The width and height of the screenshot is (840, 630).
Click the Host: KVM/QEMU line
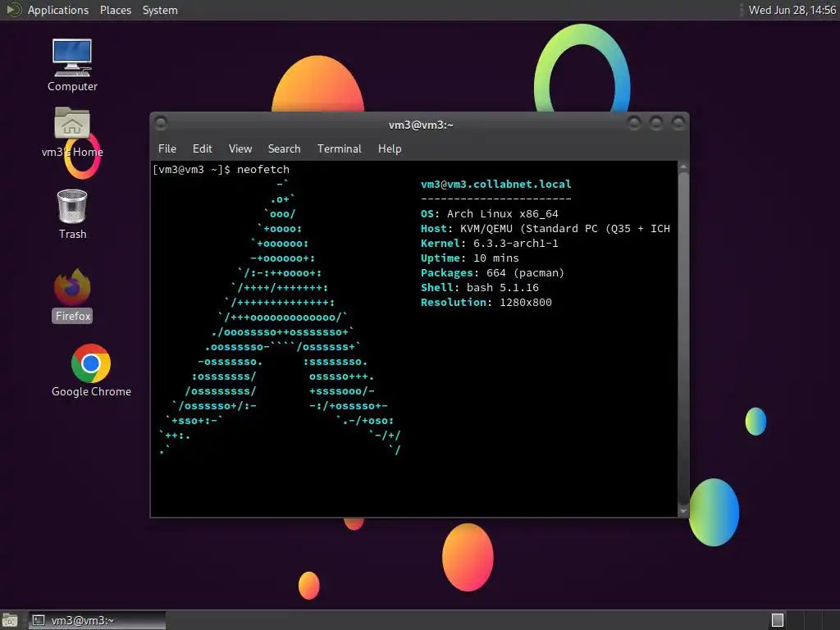pyautogui.click(x=545, y=229)
